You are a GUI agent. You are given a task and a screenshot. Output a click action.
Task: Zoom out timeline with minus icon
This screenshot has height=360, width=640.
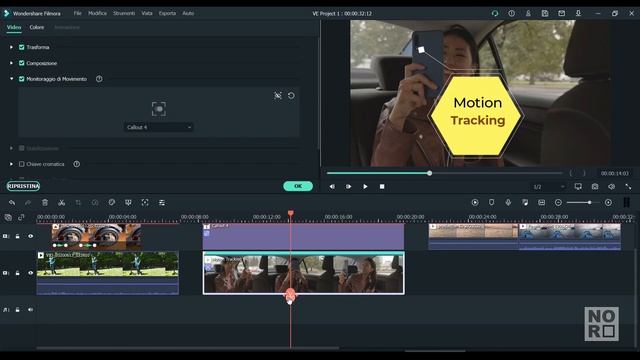pos(558,202)
